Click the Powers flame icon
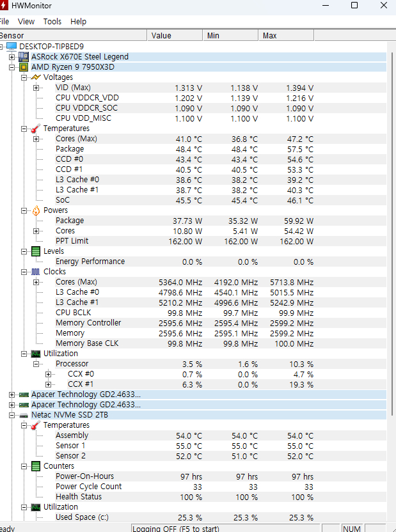 (x=36, y=210)
